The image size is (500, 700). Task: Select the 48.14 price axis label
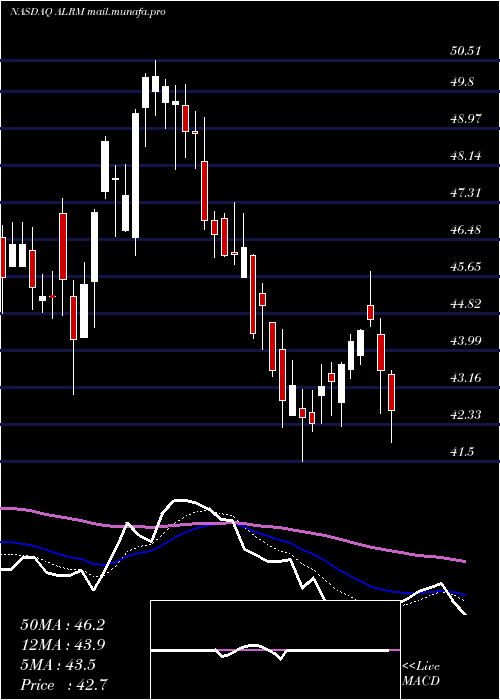(465, 156)
